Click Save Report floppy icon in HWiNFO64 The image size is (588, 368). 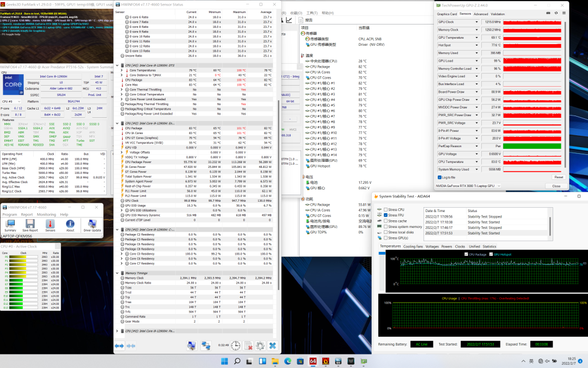coord(30,225)
